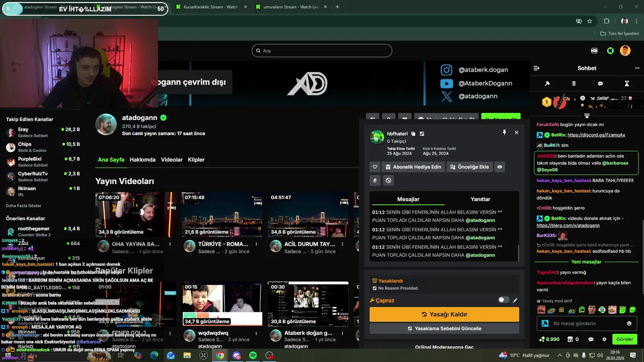Click Daha Fazla Göster in sidebar
The width and height of the screenshot is (644, 362).
coord(24,206)
